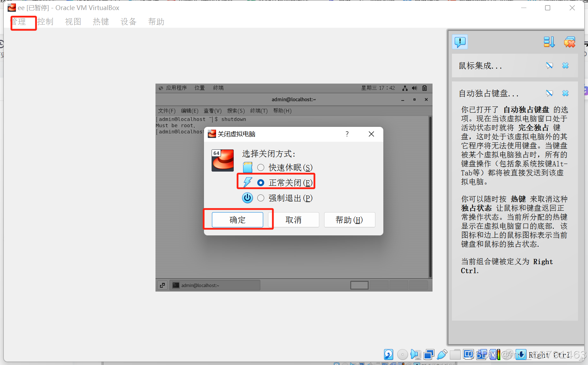Screen dimensions: 588x365
Task: Minimize the admin@localhost terminal window
Action: [x=403, y=100]
